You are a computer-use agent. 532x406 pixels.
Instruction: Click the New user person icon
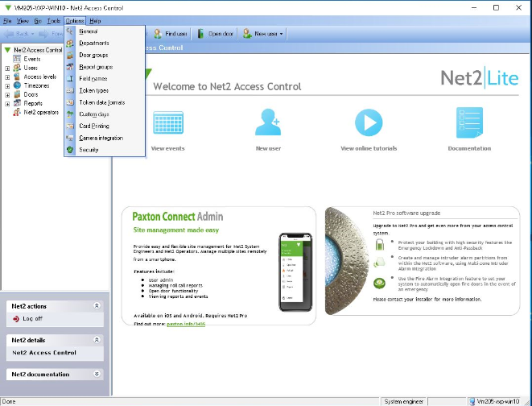coord(268,122)
